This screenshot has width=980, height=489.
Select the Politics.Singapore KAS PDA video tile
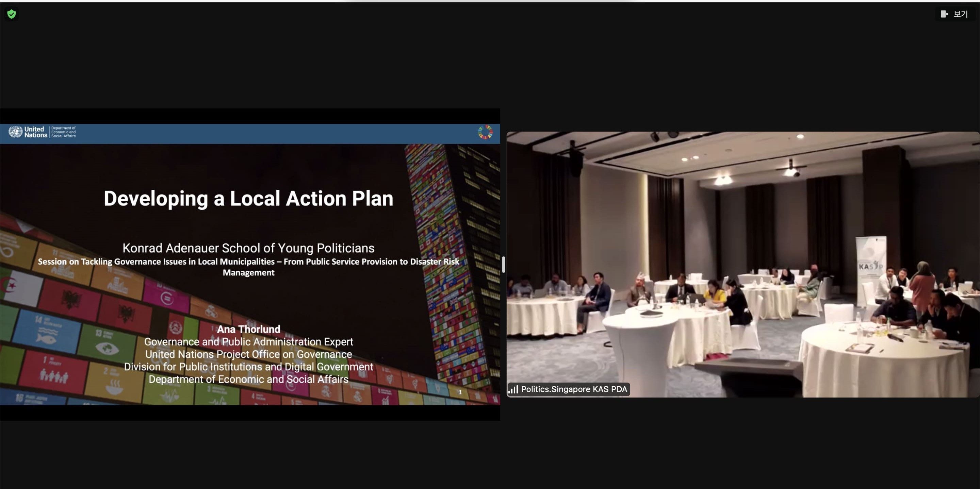[x=742, y=264]
